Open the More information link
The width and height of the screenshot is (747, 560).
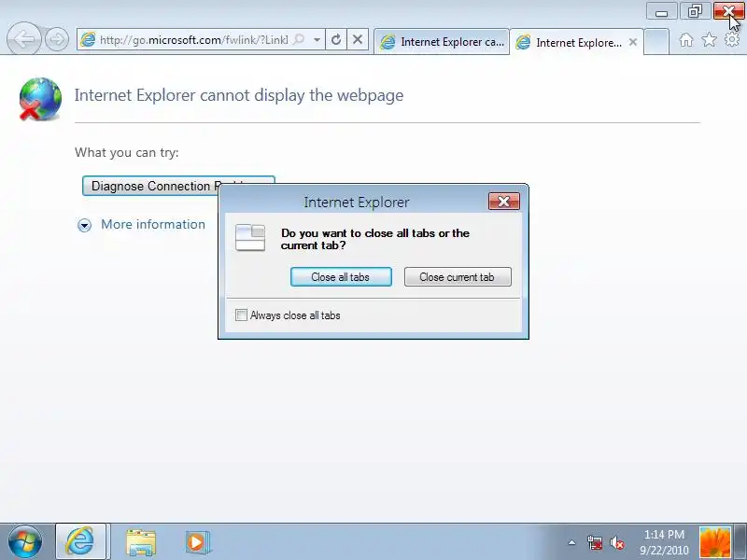153,224
